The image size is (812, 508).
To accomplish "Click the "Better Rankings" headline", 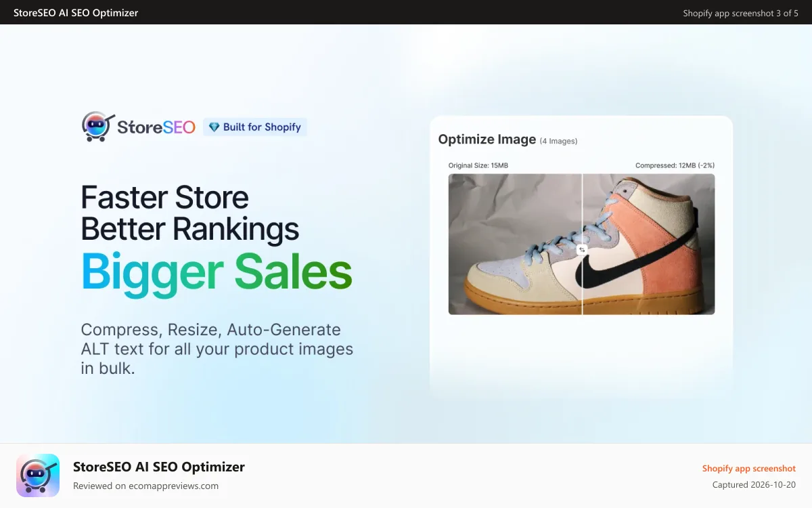I will tap(190, 229).
